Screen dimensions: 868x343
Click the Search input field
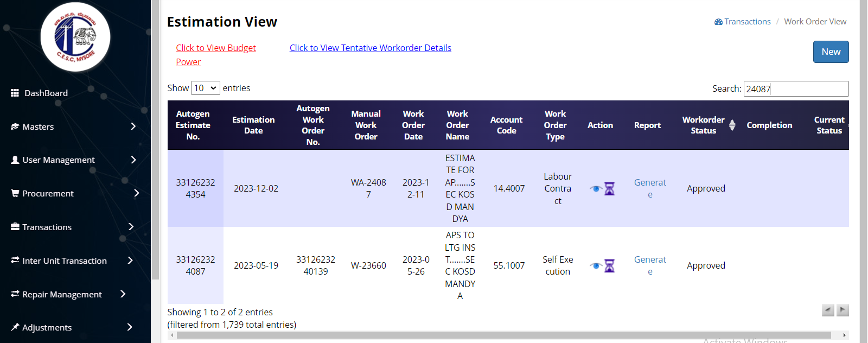[x=796, y=88]
